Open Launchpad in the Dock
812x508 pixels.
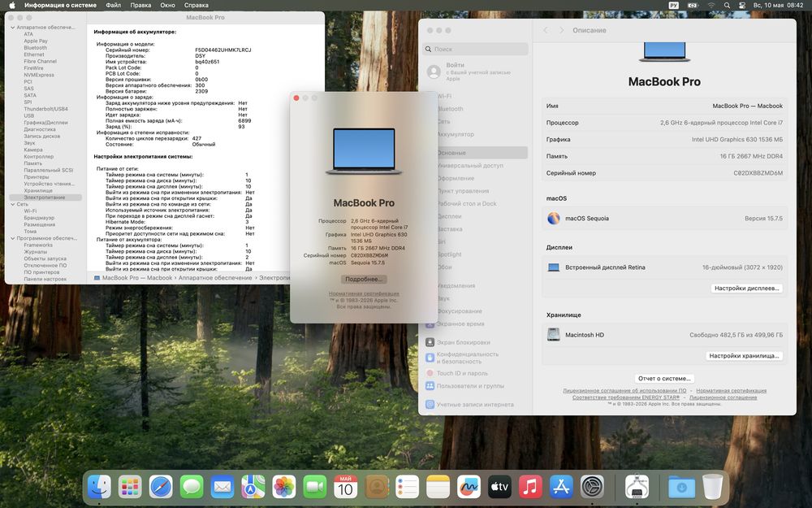(x=129, y=487)
